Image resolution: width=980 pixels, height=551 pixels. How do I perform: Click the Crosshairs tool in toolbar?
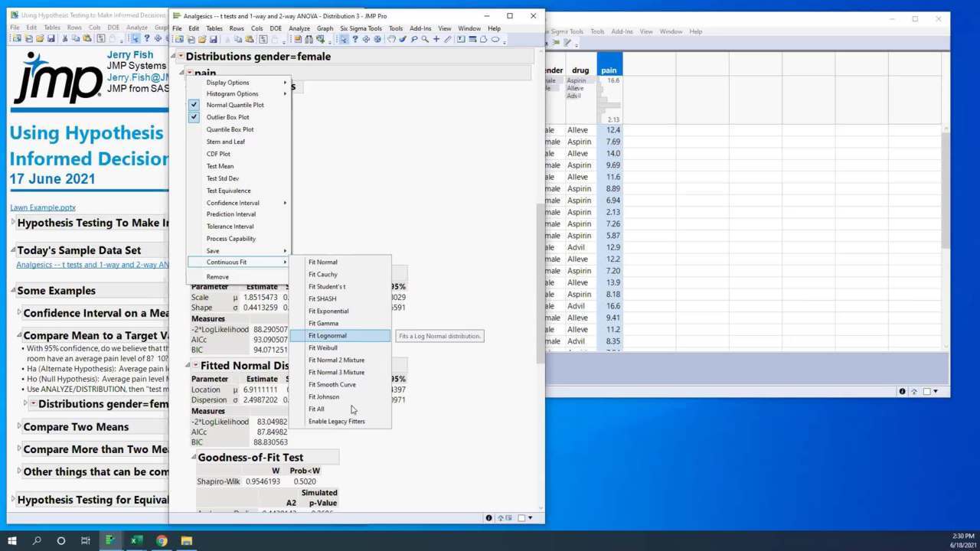coord(436,39)
